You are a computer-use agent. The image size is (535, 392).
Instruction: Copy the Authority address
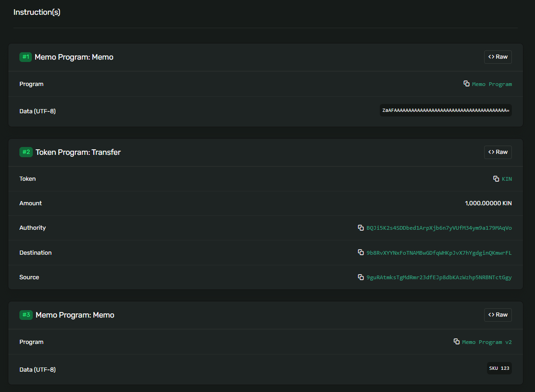click(x=361, y=227)
